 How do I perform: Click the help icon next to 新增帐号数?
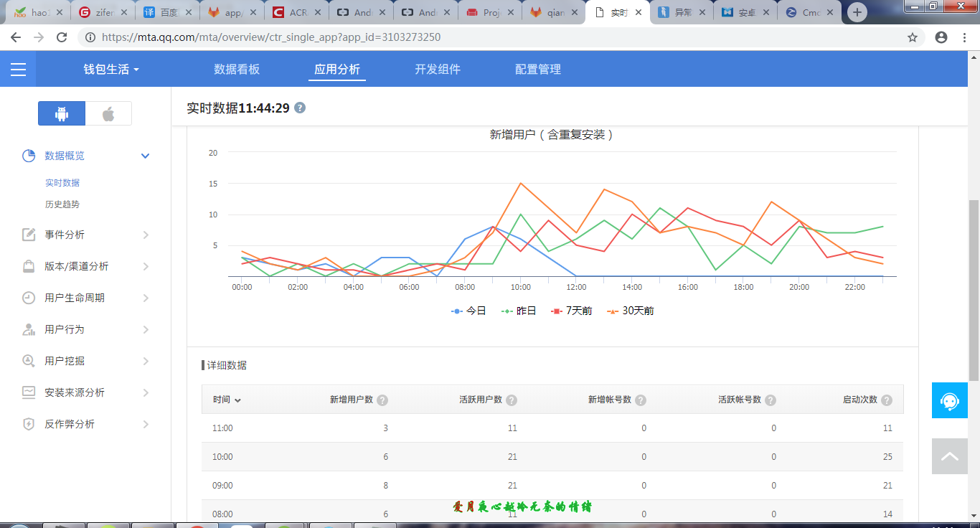pyautogui.click(x=641, y=400)
